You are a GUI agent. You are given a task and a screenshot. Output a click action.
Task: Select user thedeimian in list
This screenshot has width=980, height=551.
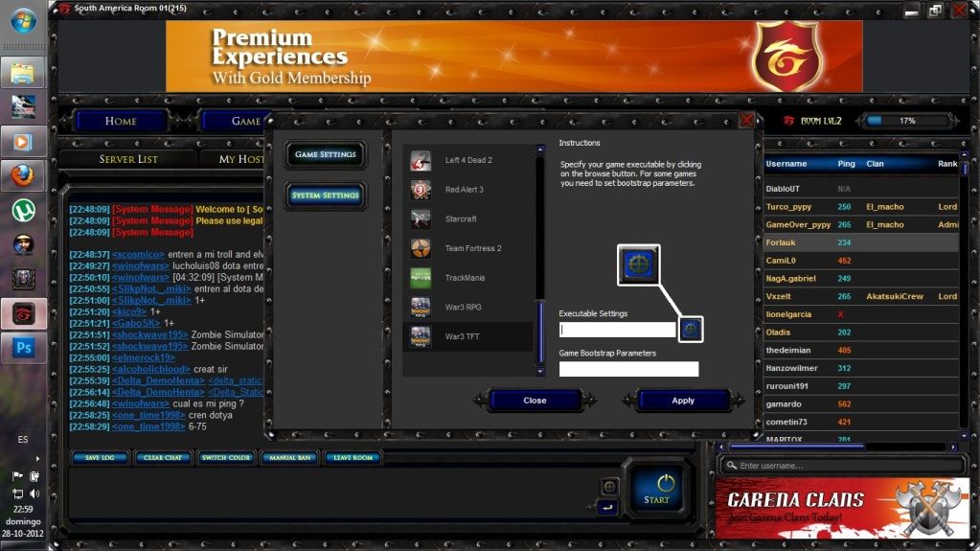tap(861, 350)
